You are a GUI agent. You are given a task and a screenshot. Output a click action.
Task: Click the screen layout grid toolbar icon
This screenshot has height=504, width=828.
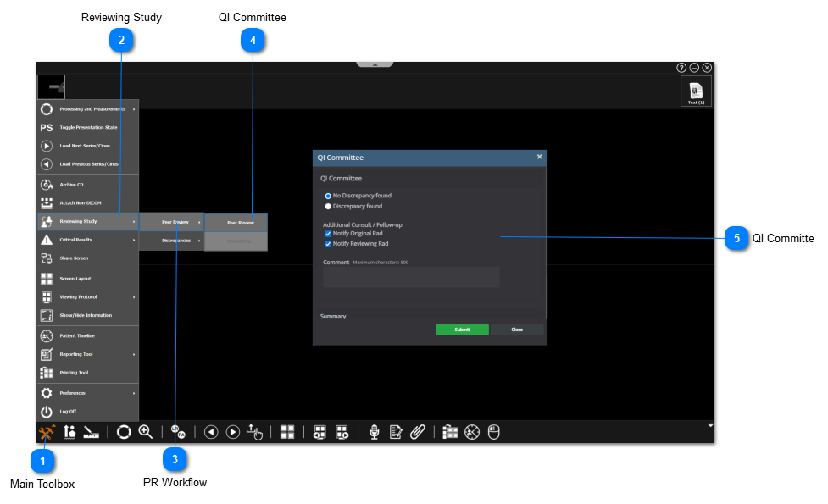tap(287, 432)
